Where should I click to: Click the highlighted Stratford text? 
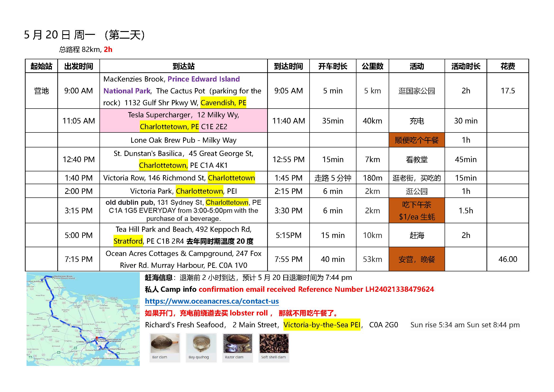click(x=128, y=241)
